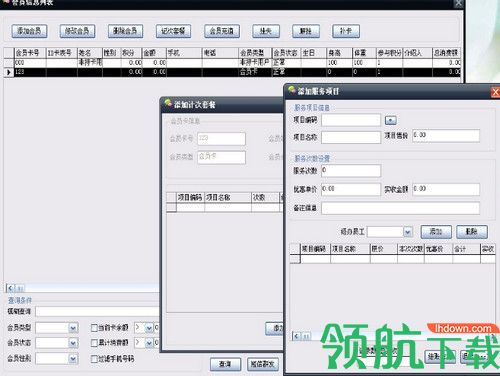
Task: Enable the 当前卡余额 filter checkbox
Action: [94, 328]
